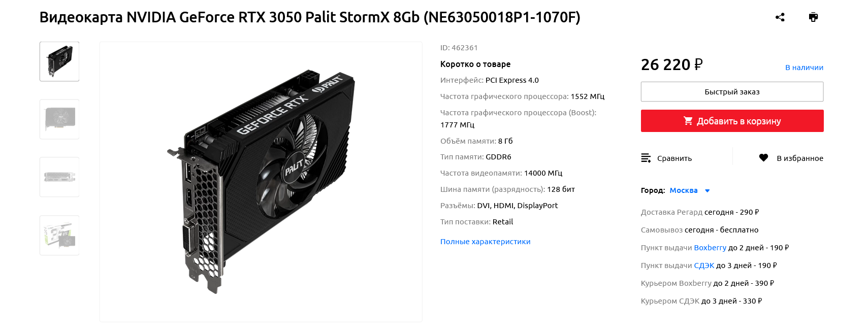Click the main product image
The width and height of the screenshot is (868, 332).
tap(261, 182)
